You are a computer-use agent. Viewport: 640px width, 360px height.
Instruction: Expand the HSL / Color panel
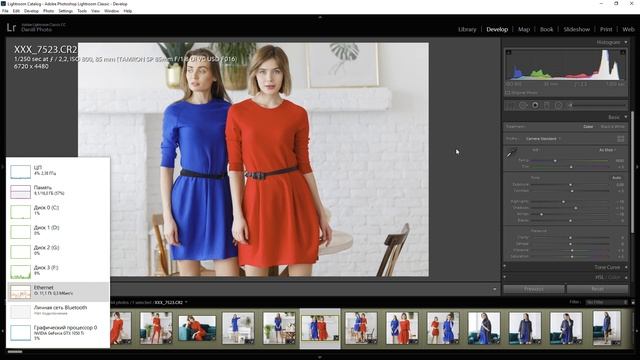point(626,277)
